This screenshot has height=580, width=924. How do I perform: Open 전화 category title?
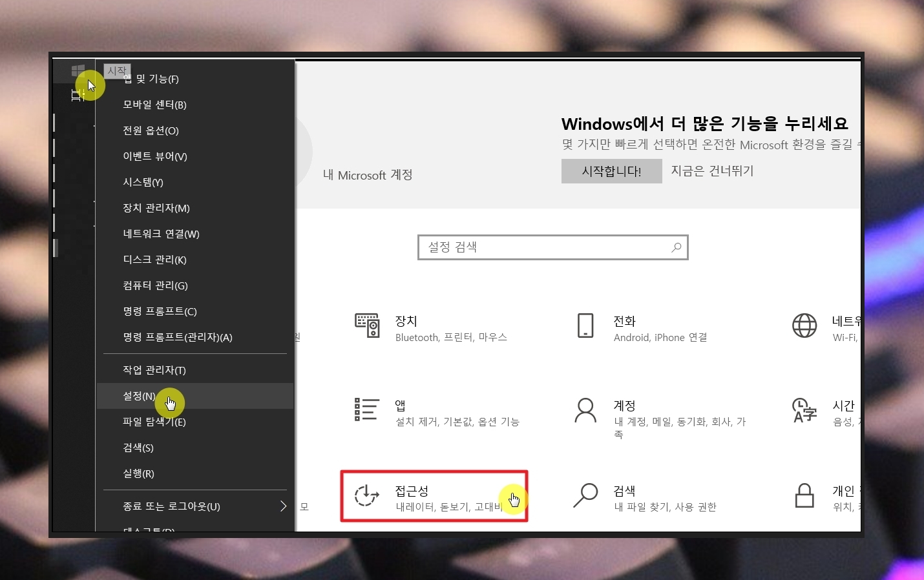[625, 321]
